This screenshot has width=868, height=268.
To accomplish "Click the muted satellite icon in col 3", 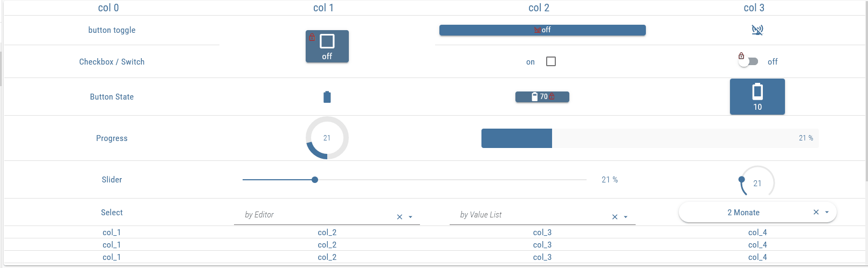I will pyautogui.click(x=757, y=30).
